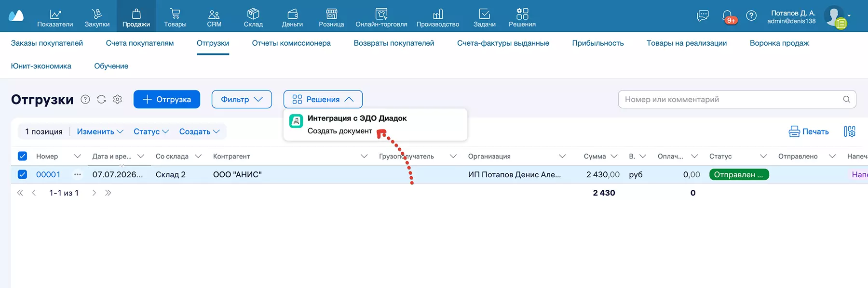Open the Юнит-экономика tab
Screen dimensions: 868x288
41,66
